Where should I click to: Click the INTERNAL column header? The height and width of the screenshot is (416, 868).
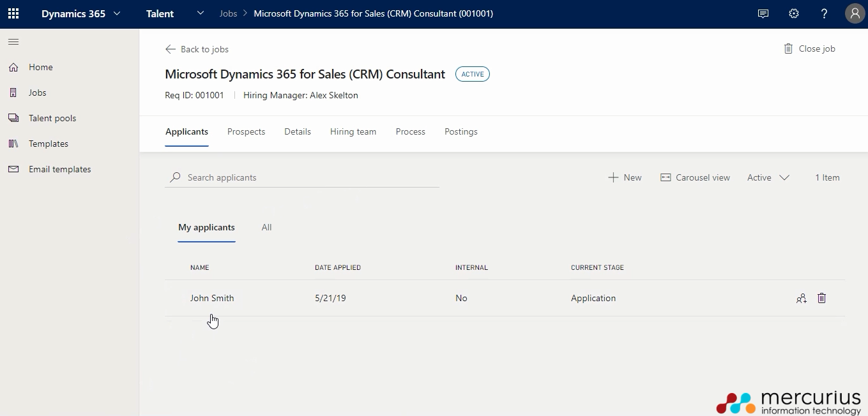click(471, 267)
